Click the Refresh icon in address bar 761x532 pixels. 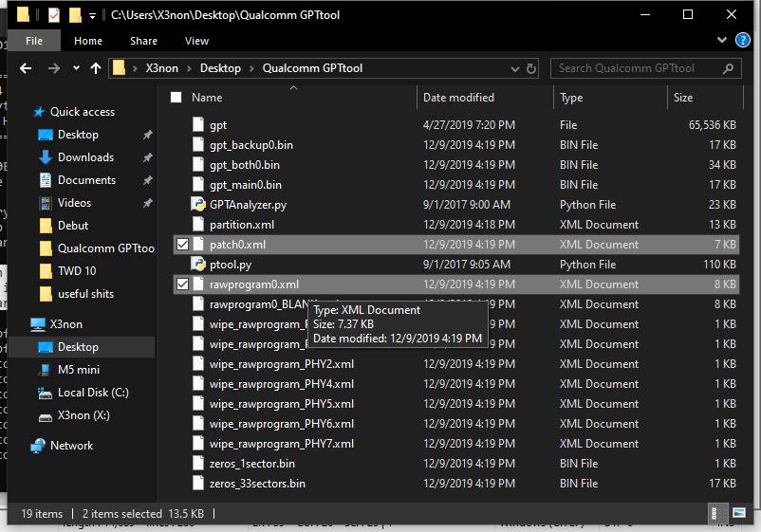click(x=531, y=69)
